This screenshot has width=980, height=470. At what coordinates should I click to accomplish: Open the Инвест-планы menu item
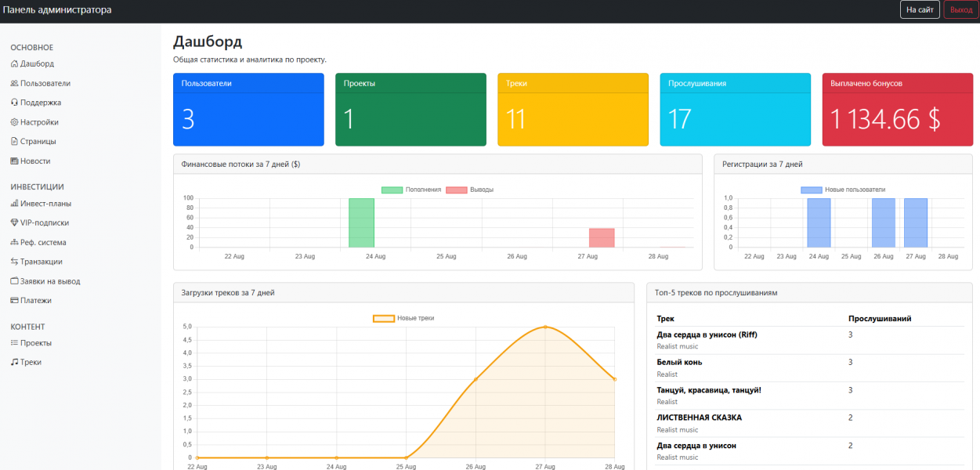[45, 204]
